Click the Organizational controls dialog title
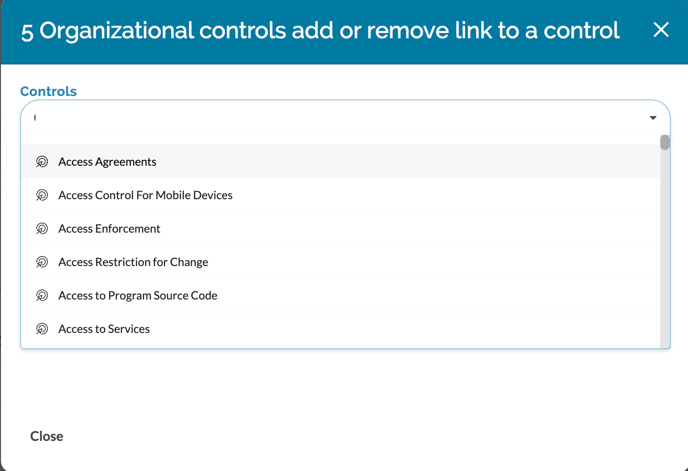Image resolution: width=688 pixels, height=471 pixels. [x=320, y=31]
